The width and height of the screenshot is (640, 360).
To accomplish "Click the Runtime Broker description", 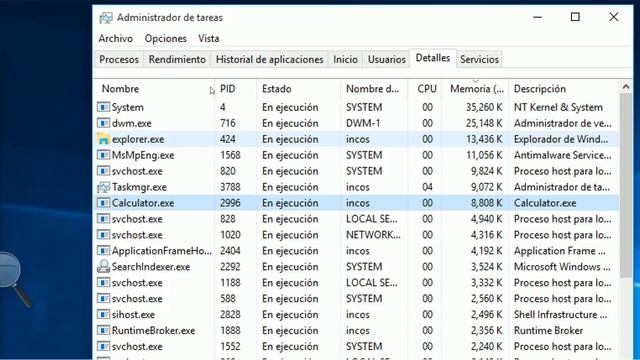I will [548, 331].
